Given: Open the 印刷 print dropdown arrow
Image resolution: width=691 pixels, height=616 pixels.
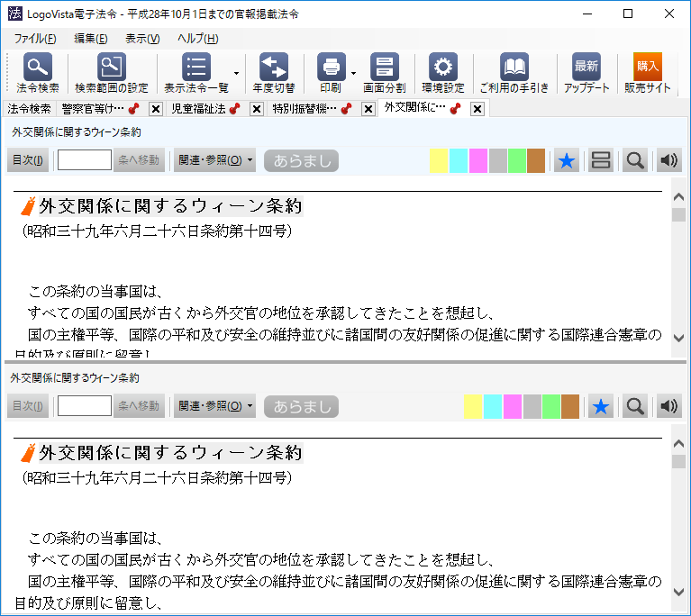Looking at the screenshot, I should coord(353,74).
